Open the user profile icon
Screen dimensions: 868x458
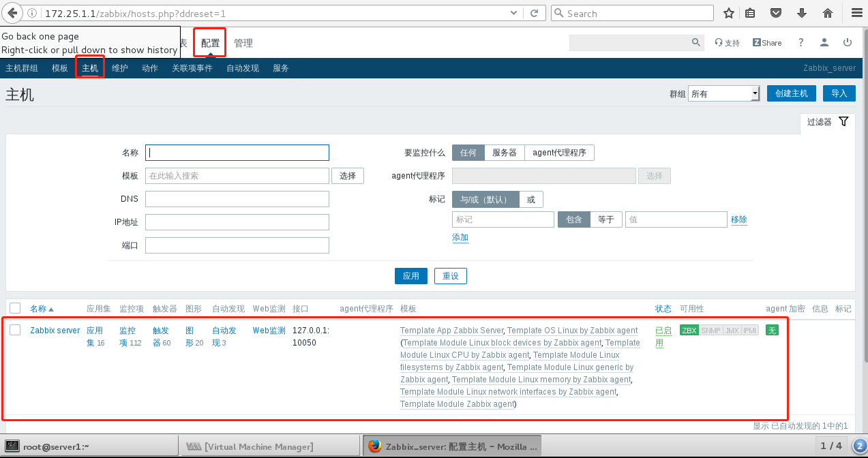tap(824, 42)
